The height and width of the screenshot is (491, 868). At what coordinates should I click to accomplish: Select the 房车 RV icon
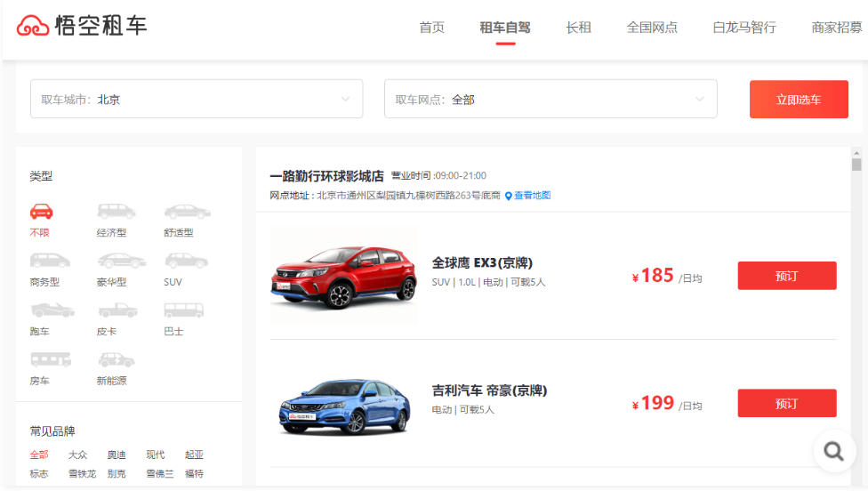pos(51,359)
